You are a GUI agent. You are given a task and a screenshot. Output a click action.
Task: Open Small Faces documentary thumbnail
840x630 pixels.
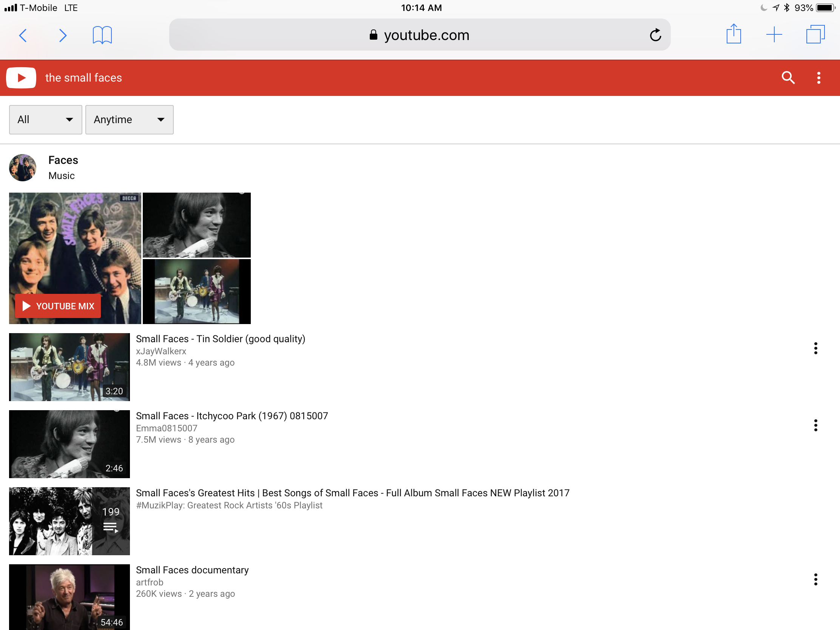pos(69,598)
